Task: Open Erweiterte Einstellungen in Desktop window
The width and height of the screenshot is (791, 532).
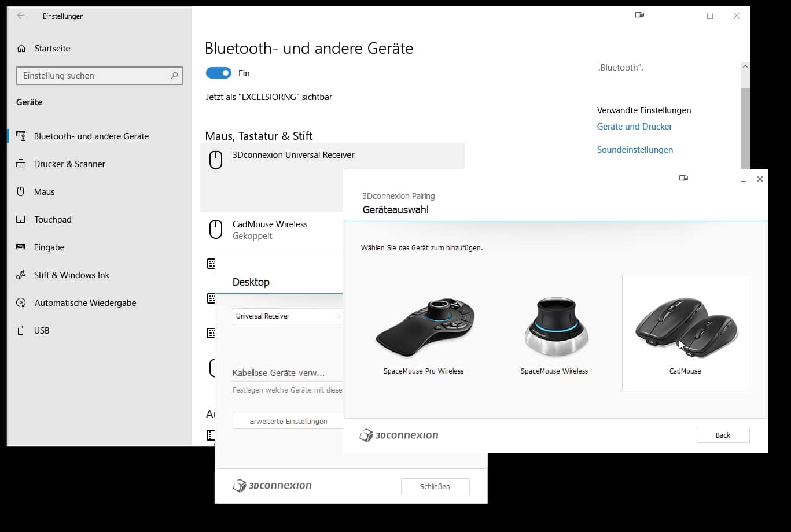Action: point(288,421)
